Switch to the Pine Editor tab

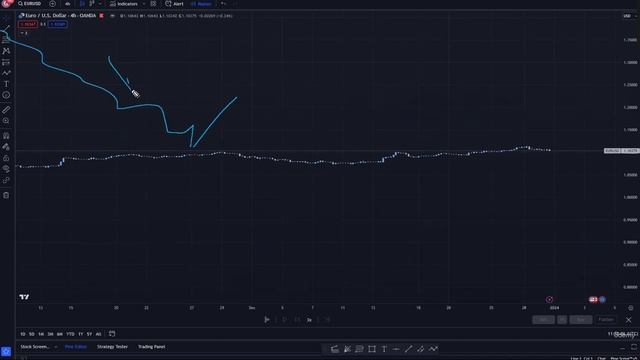[76, 347]
